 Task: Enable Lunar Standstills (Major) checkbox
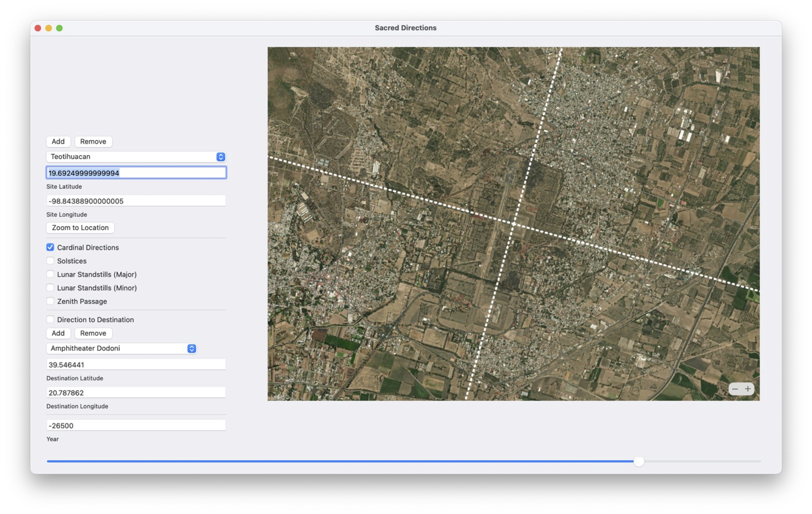pyautogui.click(x=50, y=274)
